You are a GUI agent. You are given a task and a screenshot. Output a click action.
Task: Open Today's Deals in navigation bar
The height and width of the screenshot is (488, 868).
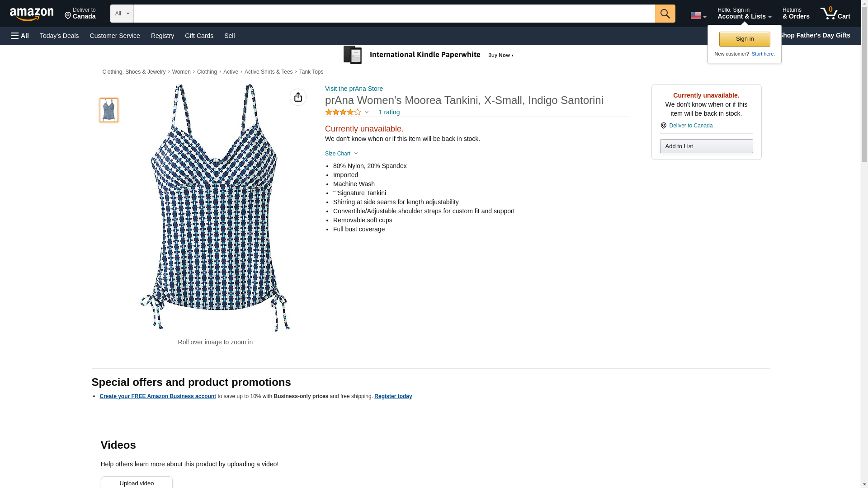[59, 36]
